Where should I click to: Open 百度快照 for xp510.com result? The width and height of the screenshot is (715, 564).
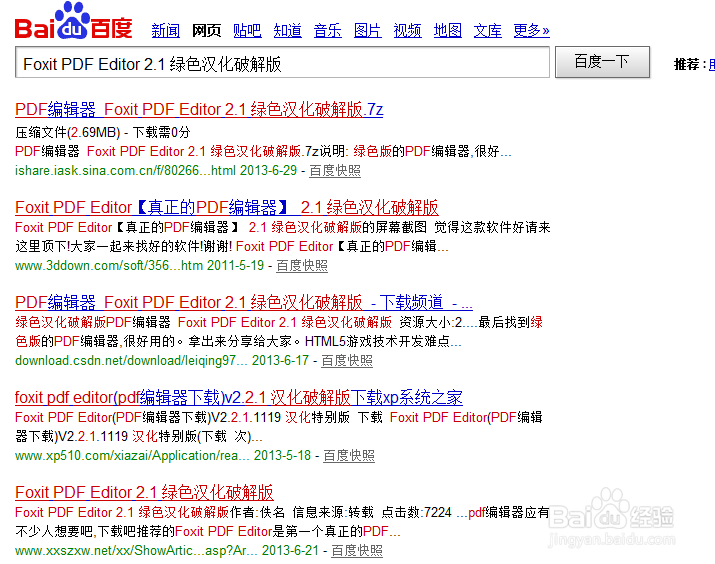[x=349, y=455]
